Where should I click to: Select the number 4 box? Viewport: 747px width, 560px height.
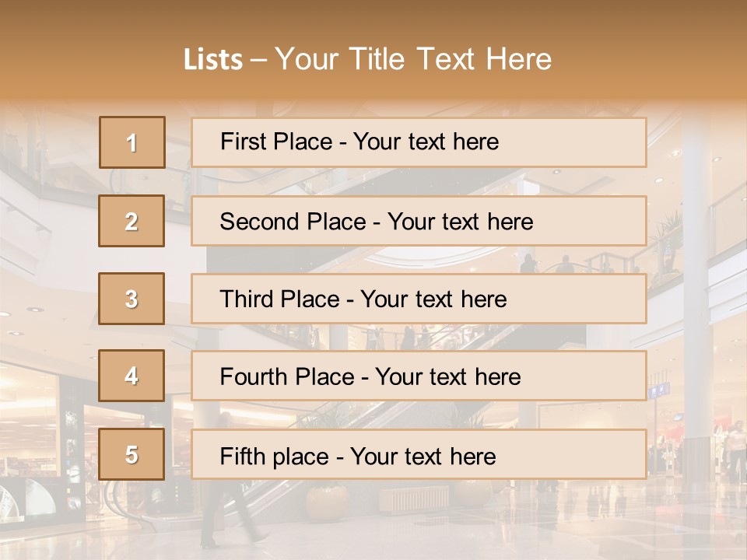click(132, 376)
